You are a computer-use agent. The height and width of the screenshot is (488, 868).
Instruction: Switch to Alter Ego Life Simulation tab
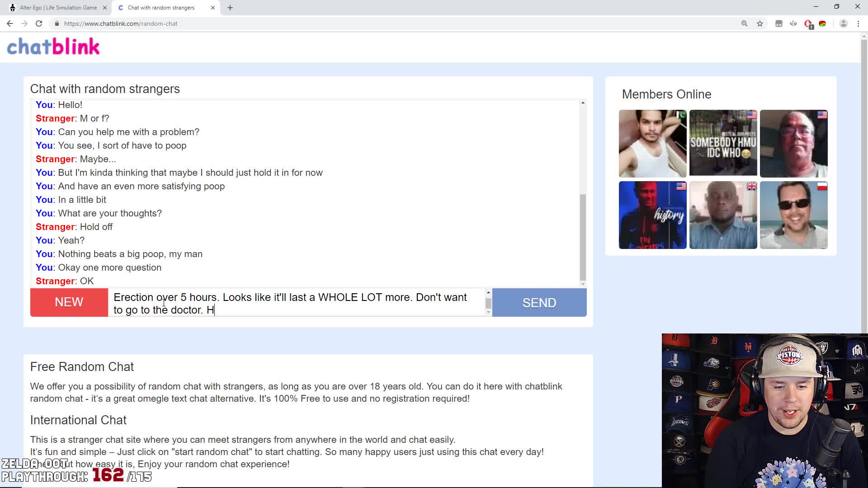(58, 8)
